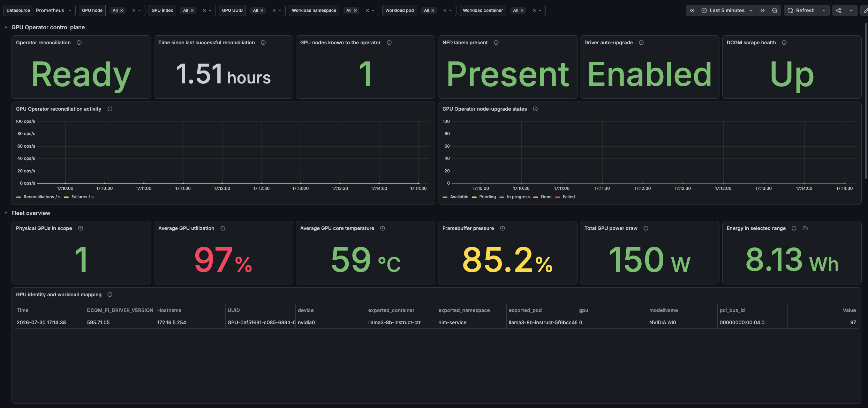Screen dimensions: 868x408
Task: Expand the Workload pod dropdown
Action: pyautogui.click(x=451, y=10)
